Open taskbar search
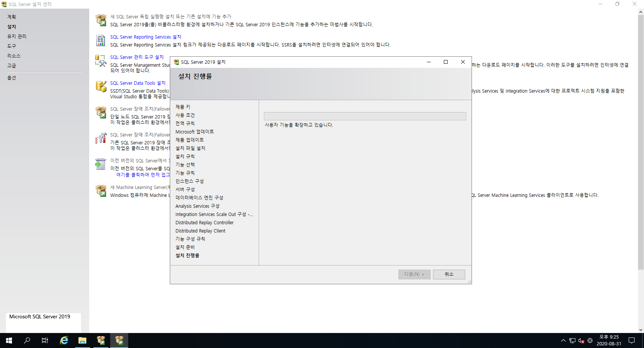Screen dimensions: 644x348 point(27,340)
